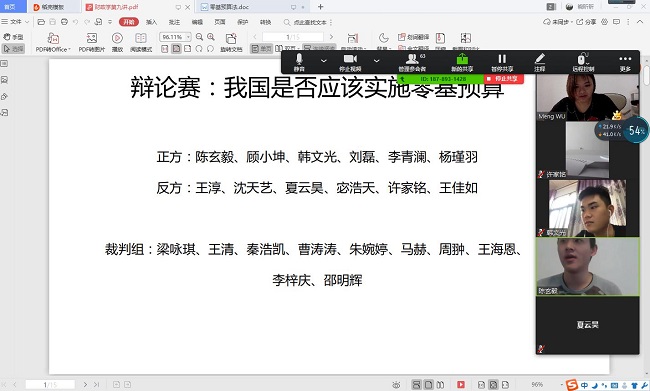Viewport: 650px width, 391px height.
Task: Expand video options arrow beside the camera
Action: click(376, 61)
